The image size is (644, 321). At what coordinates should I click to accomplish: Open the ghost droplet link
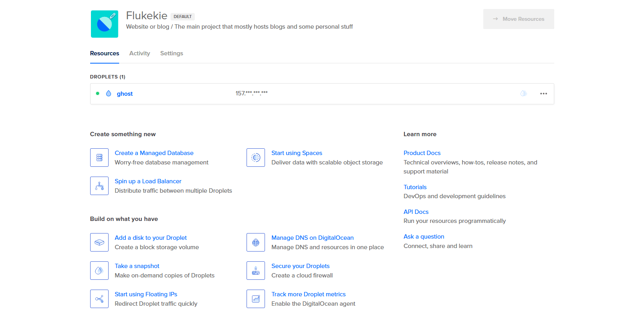[x=125, y=94]
